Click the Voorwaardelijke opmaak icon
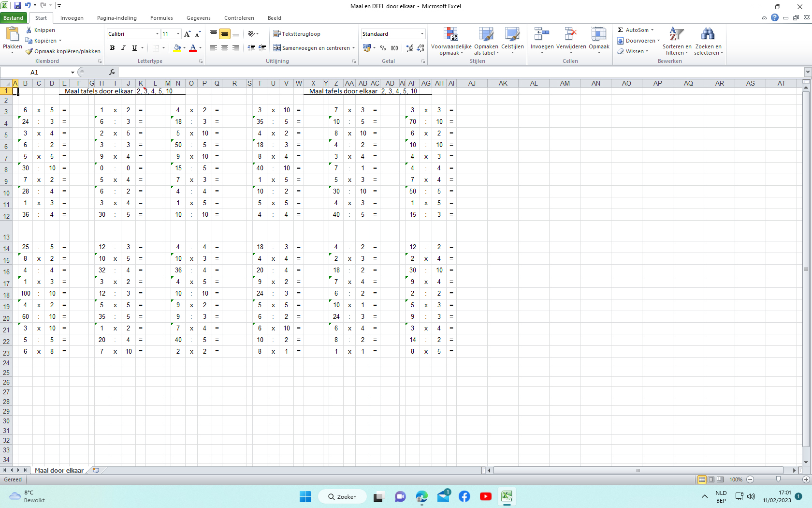This screenshot has width=812, height=508. [451, 35]
